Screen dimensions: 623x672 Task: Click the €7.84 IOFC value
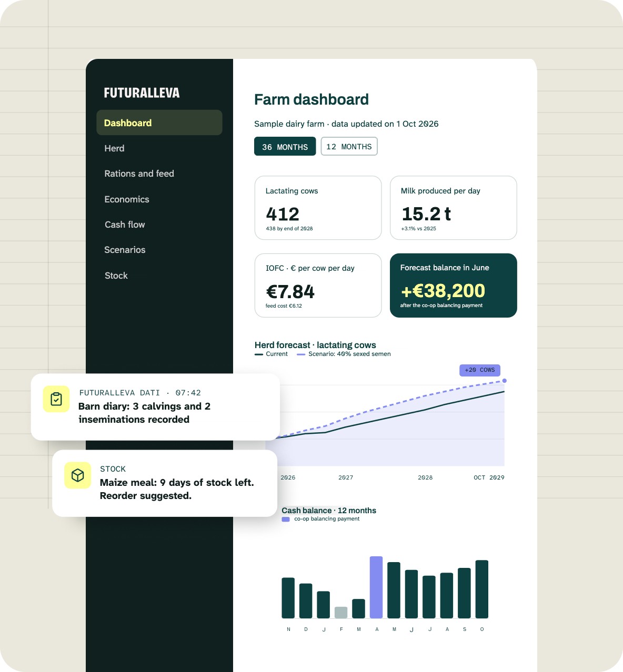point(290,292)
